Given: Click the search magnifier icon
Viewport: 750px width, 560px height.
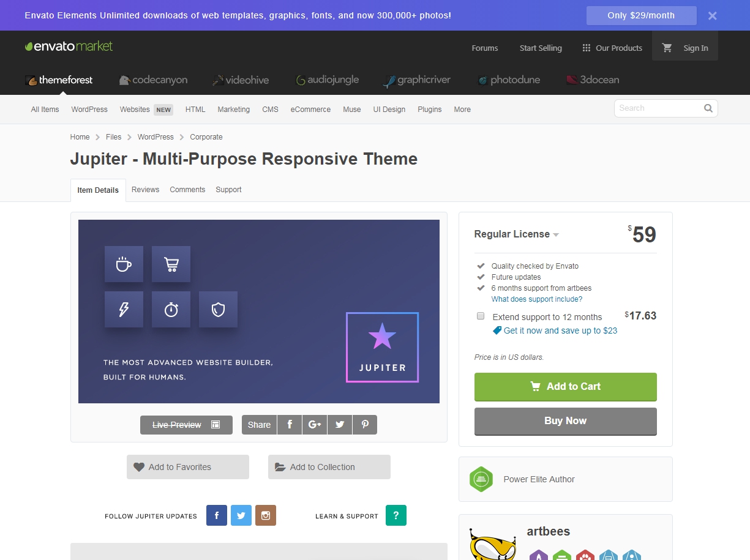Looking at the screenshot, I should (x=708, y=108).
